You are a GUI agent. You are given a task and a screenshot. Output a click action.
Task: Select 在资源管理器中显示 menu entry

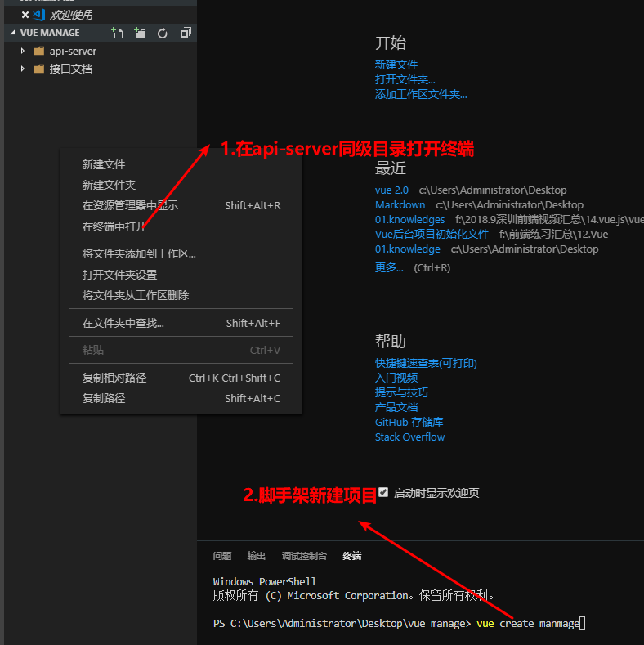click(181, 206)
